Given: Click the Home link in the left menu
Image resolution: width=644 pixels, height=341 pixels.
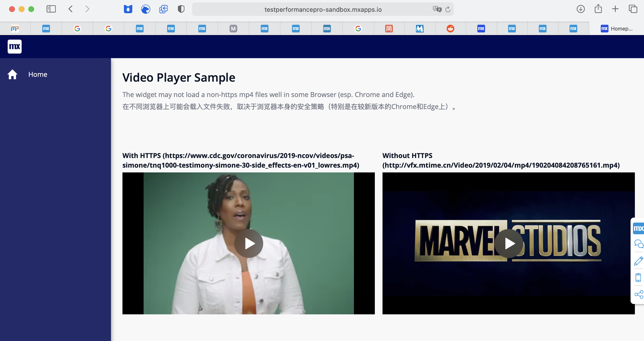Looking at the screenshot, I should (38, 74).
